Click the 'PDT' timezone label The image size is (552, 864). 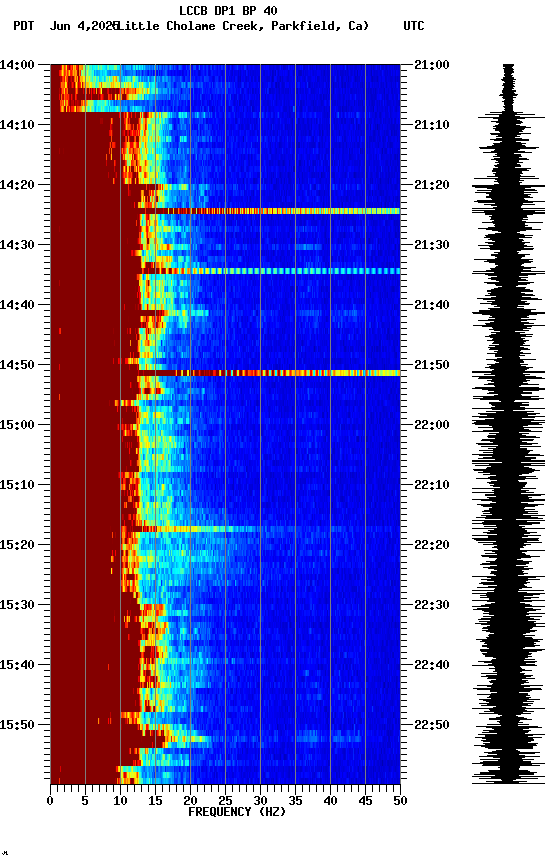click(x=24, y=26)
